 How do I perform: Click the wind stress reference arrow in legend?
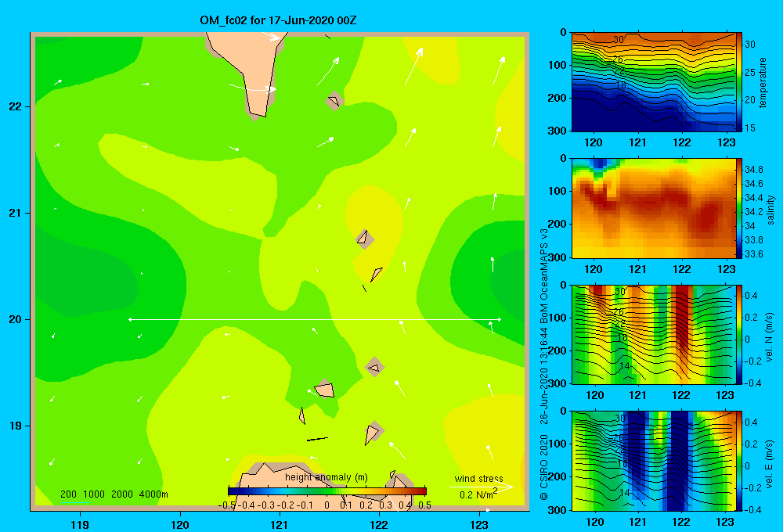(482, 487)
